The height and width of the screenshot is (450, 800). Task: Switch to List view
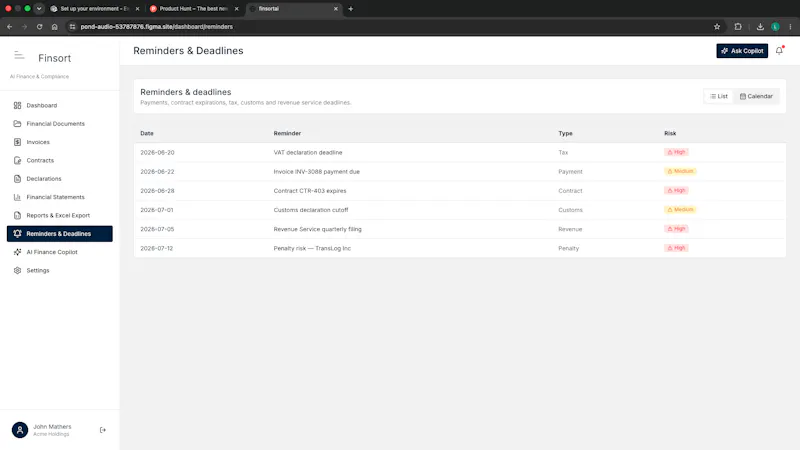point(719,96)
